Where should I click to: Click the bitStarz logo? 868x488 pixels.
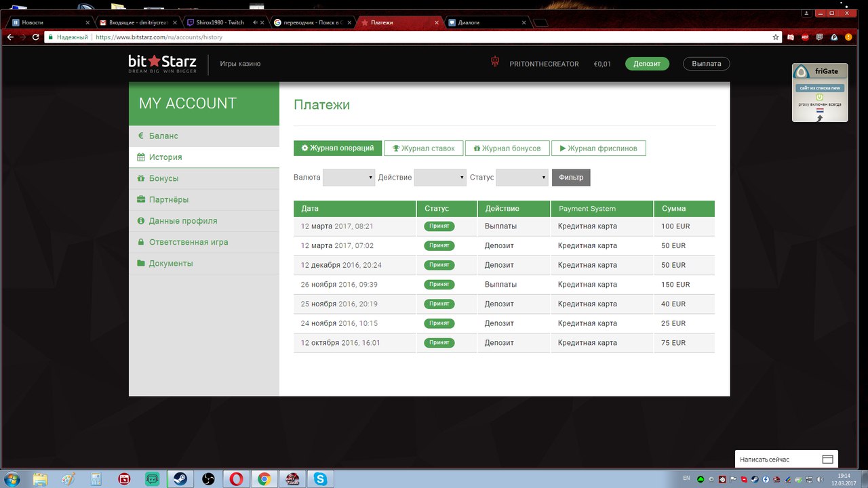(x=163, y=64)
